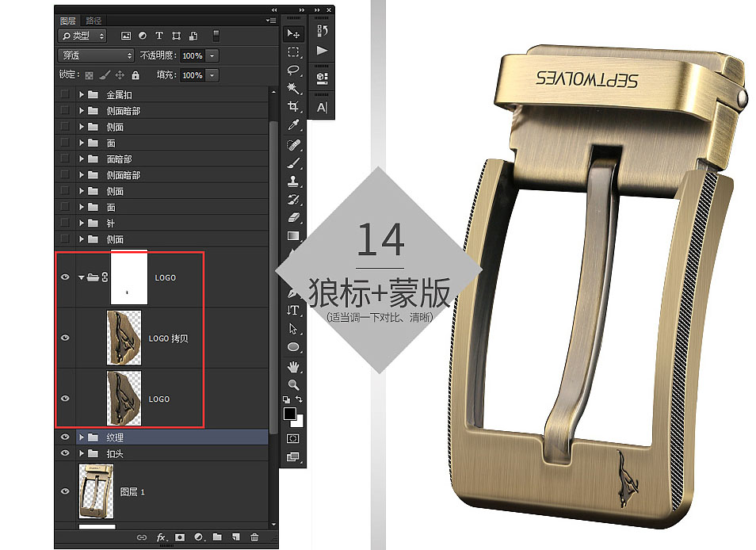
Task: Select the Ellipse shape tool
Action: [293, 347]
